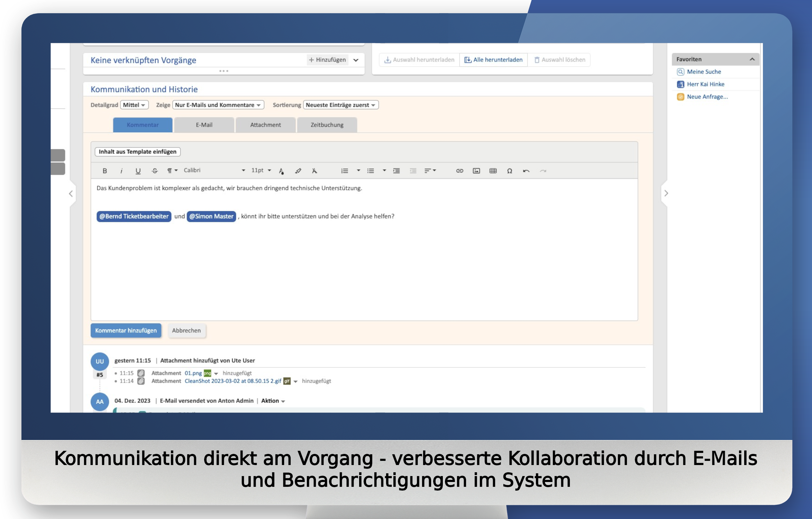The width and height of the screenshot is (812, 519).
Task: Switch to the E-Mail tab
Action: click(x=204, y=125)
